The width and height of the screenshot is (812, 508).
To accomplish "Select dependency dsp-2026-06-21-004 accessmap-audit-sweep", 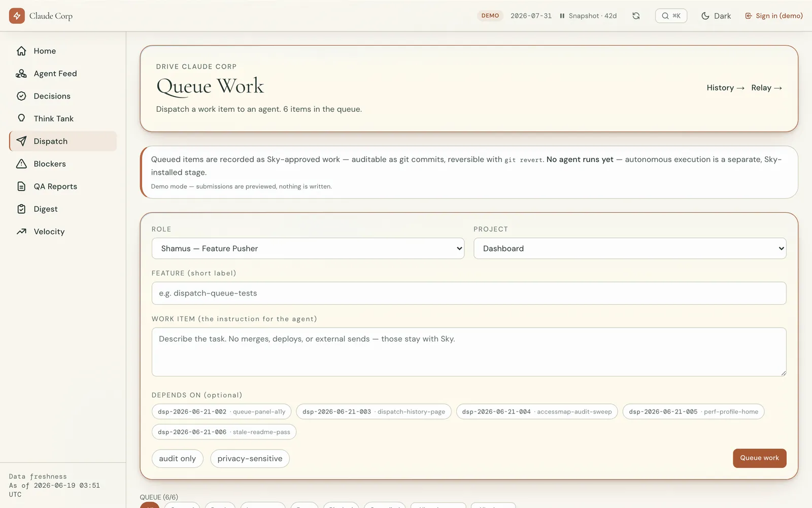I will point(537,411).
